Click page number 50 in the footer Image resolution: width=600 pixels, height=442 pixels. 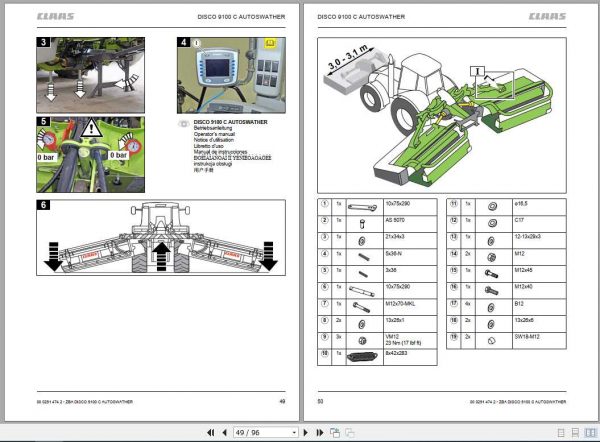pyautogui.click(x=320, y=401)
